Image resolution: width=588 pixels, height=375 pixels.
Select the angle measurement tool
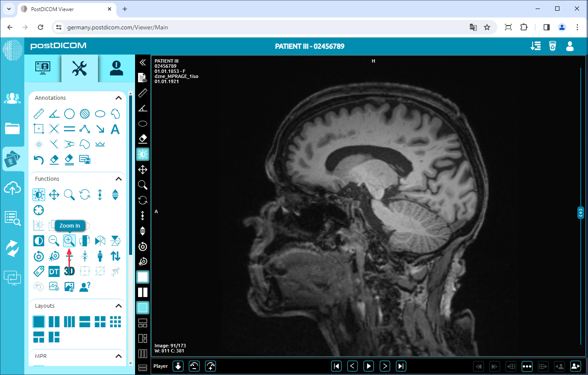click(54, 113)
